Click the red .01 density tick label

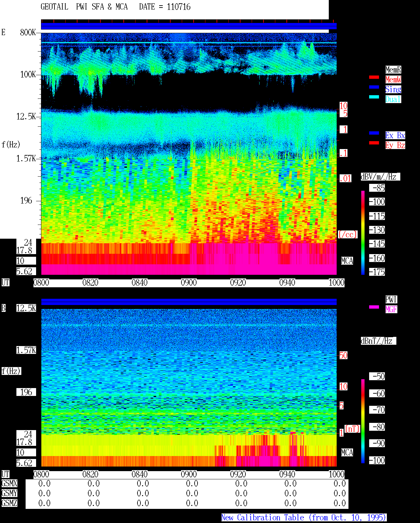[x=346, y=179]
